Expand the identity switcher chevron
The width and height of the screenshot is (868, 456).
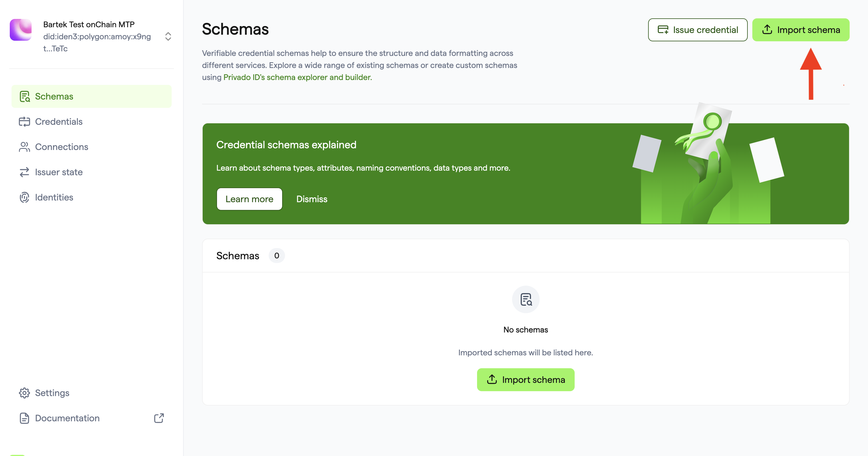click(168, 36)
